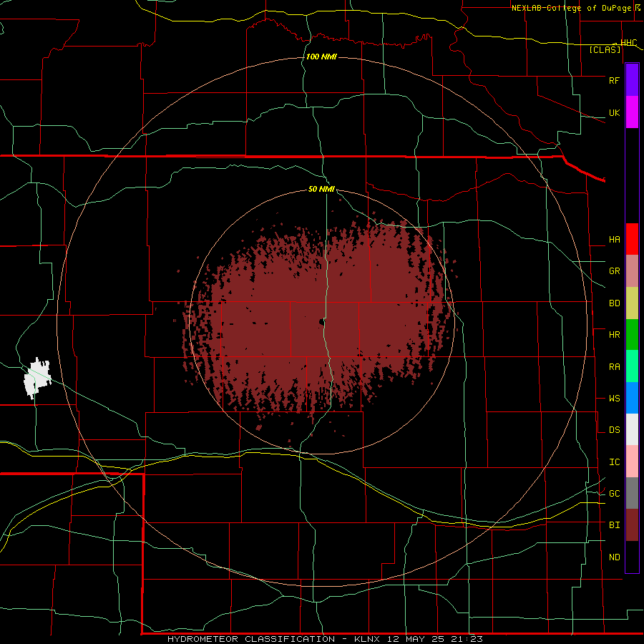The height and width of the screenshot is (644, 644).
Task: Click the 12 MAY 25 date text
Action: pos(416,639)
